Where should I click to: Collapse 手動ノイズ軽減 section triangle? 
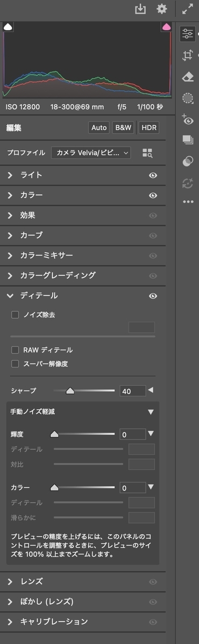pyautogui.click(x=151, y=412)
